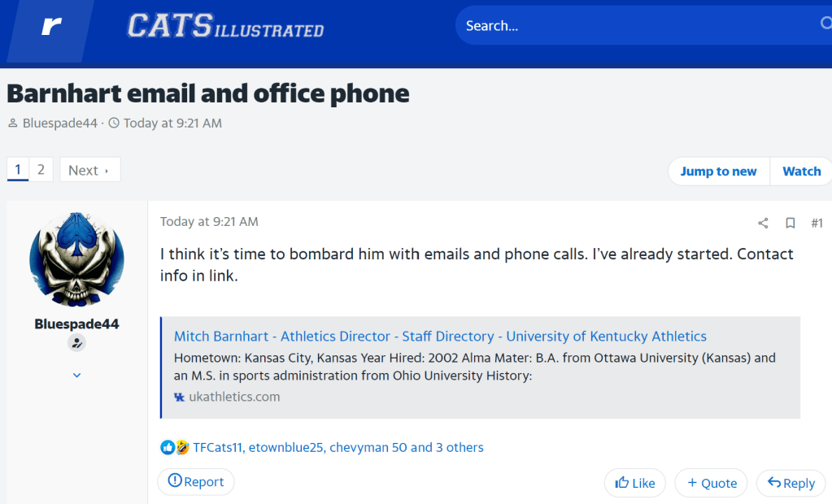Click the user badge icon under Bluespade44
Screen dimensions: 832x504
coord(76,343)
